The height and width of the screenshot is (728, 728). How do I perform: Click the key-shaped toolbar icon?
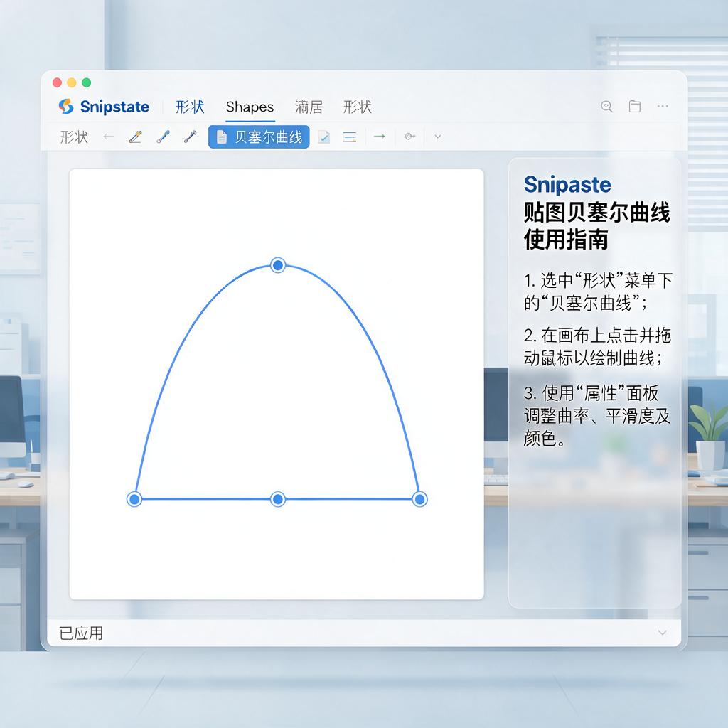pos(410,136)
